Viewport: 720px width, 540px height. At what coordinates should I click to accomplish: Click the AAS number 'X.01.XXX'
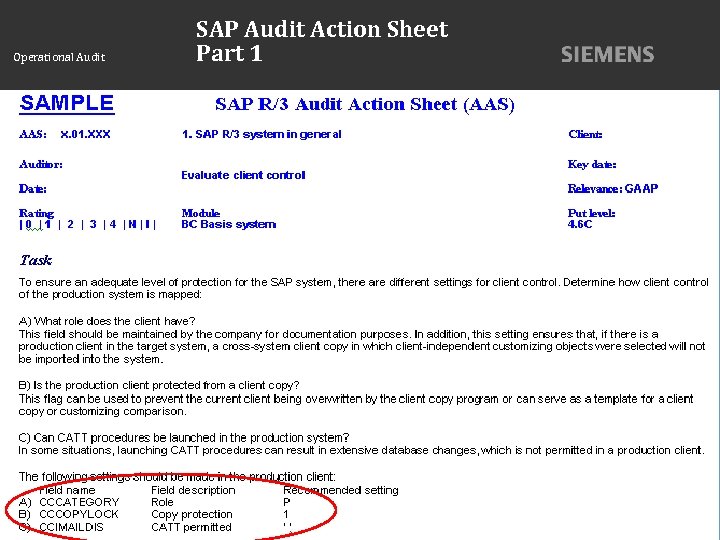click(85, 134)
